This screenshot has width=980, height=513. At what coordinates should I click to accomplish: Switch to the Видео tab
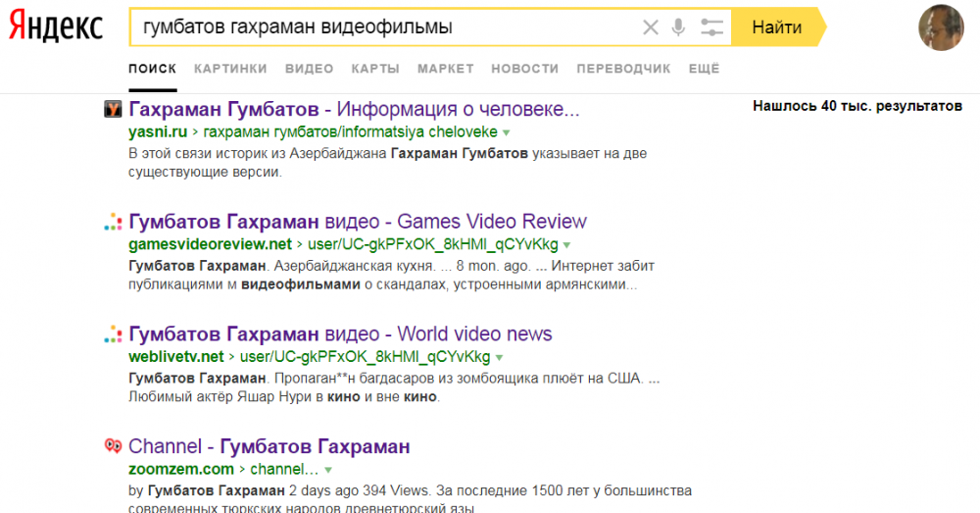(310, 69)
